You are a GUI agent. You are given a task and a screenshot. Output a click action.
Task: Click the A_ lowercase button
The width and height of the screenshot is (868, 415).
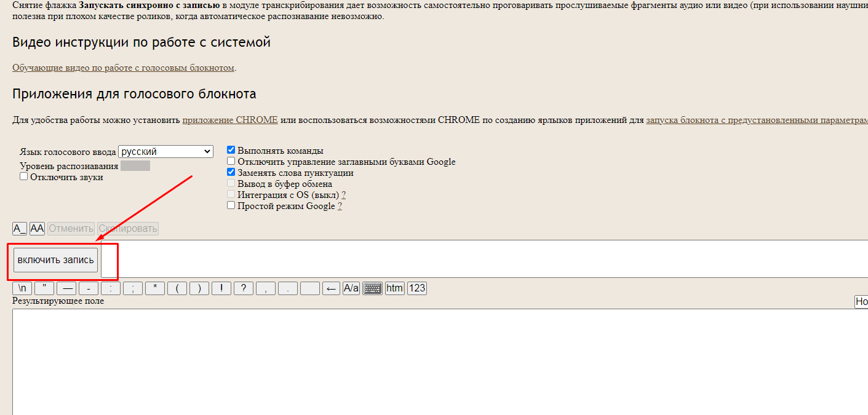point(20,229)
